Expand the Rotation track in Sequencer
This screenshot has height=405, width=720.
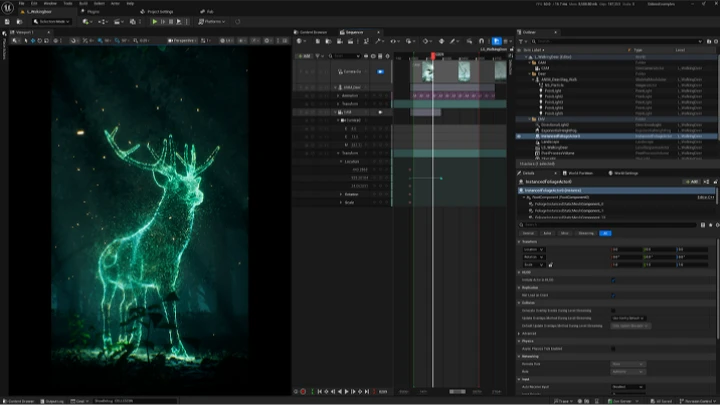(341, 194)
